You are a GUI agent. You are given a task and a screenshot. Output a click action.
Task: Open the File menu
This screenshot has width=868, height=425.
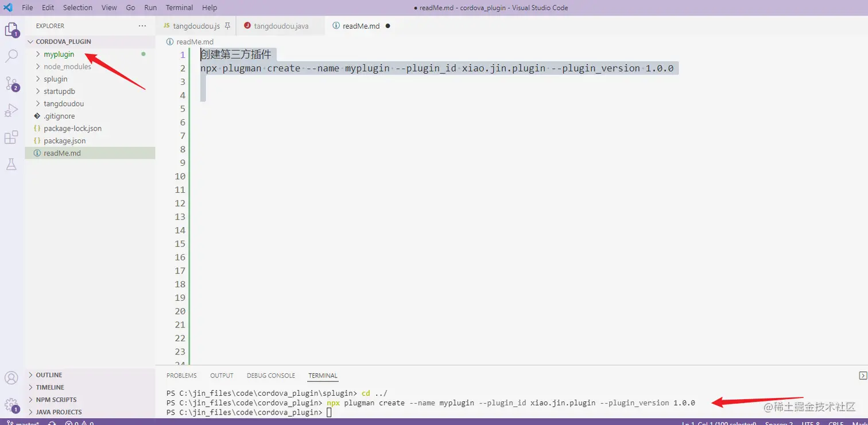point(28,7)
